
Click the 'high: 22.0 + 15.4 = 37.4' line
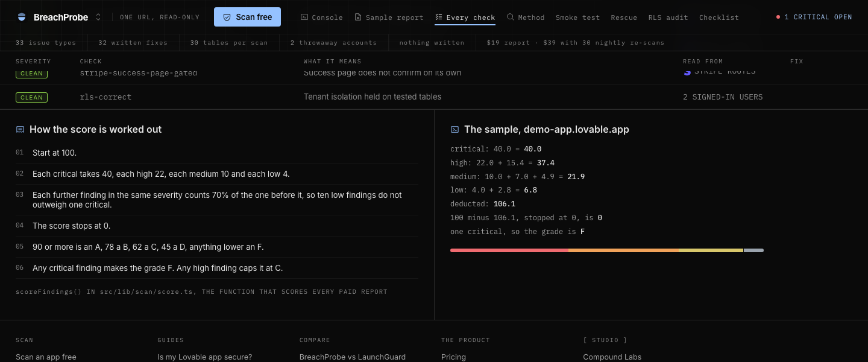point(503,163)
